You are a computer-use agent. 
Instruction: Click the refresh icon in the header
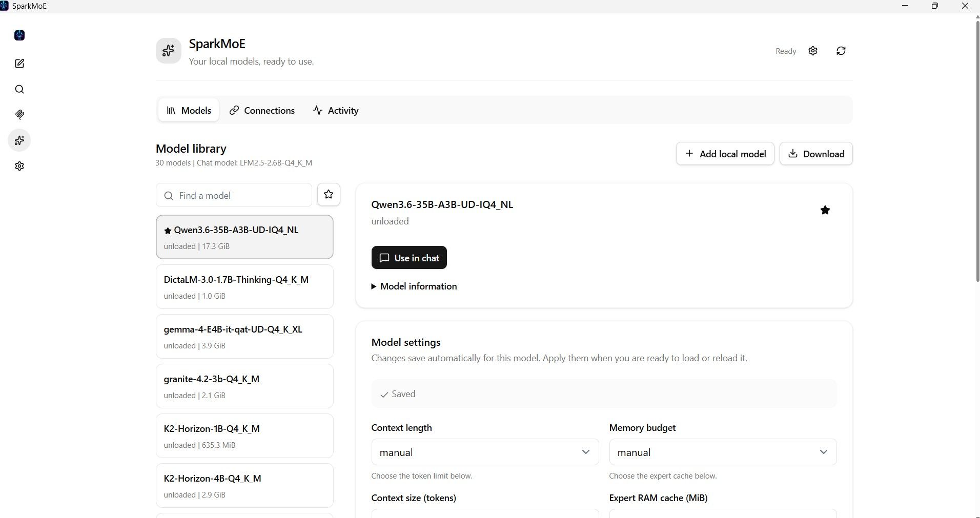pyautogui.click(x=841, y=51)
